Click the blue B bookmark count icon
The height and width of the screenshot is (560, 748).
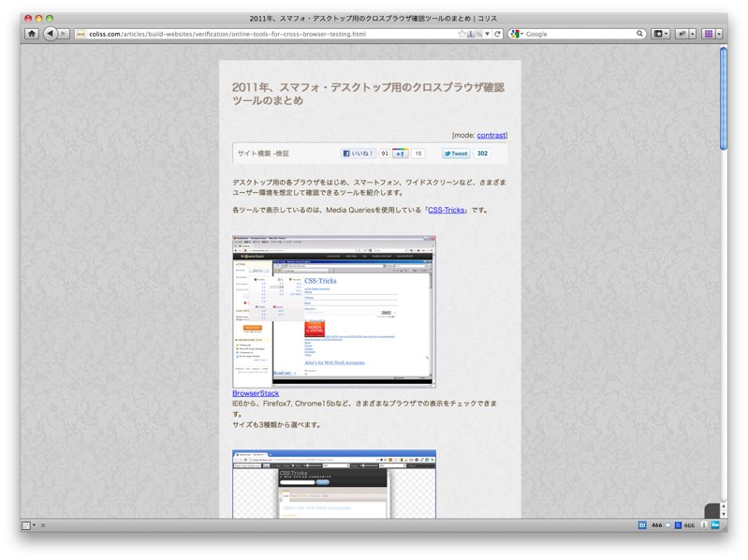[x=678, y=525]
